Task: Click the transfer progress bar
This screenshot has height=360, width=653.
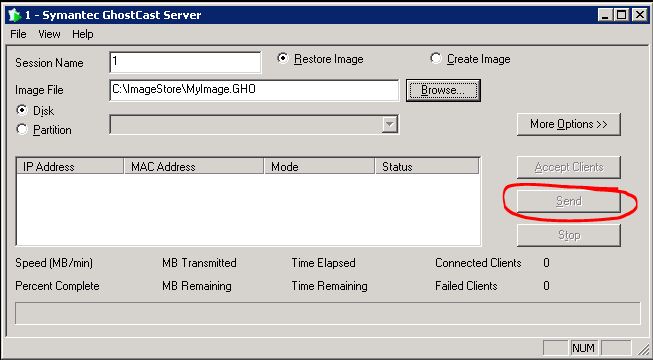Action: tap(327, 313)
